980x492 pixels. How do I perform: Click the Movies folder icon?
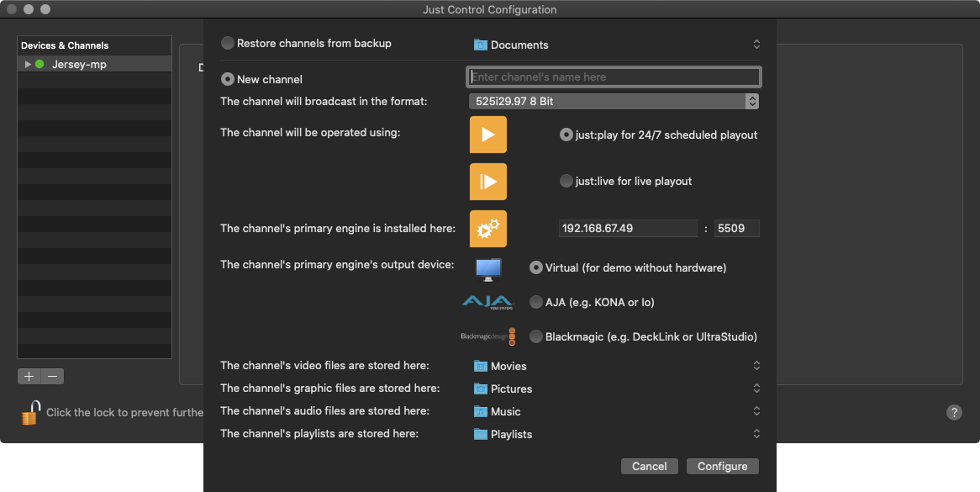(480, 366)
